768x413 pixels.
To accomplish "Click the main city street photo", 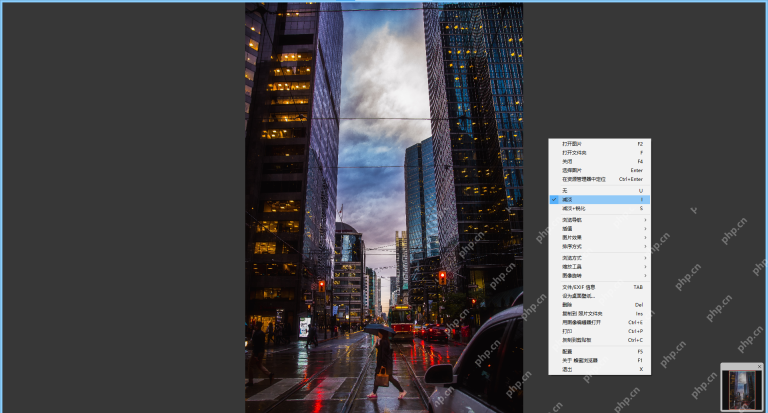I will coord(384,208).
